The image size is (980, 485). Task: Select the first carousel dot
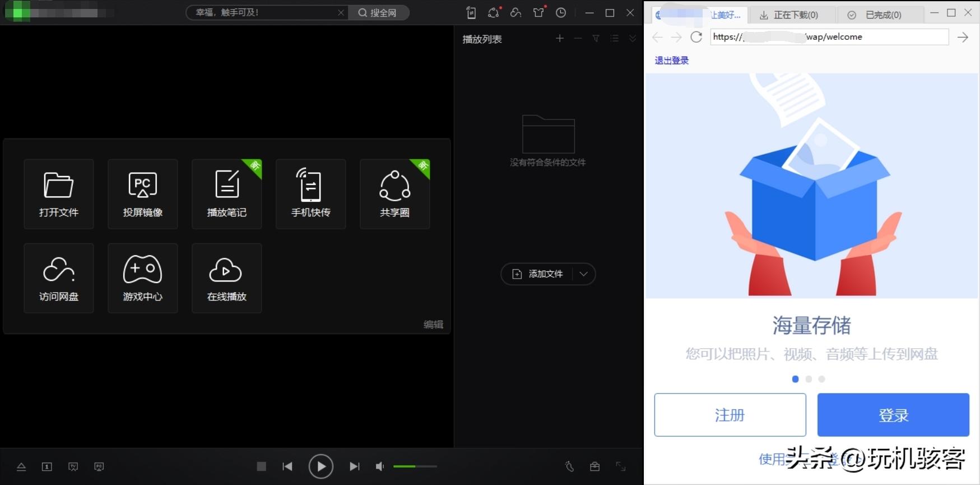(x=795, y=379)
